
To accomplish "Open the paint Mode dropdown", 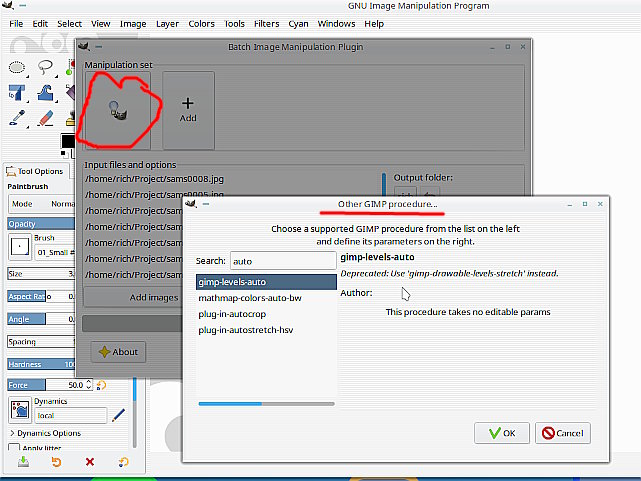I will [x=42, y=204].
